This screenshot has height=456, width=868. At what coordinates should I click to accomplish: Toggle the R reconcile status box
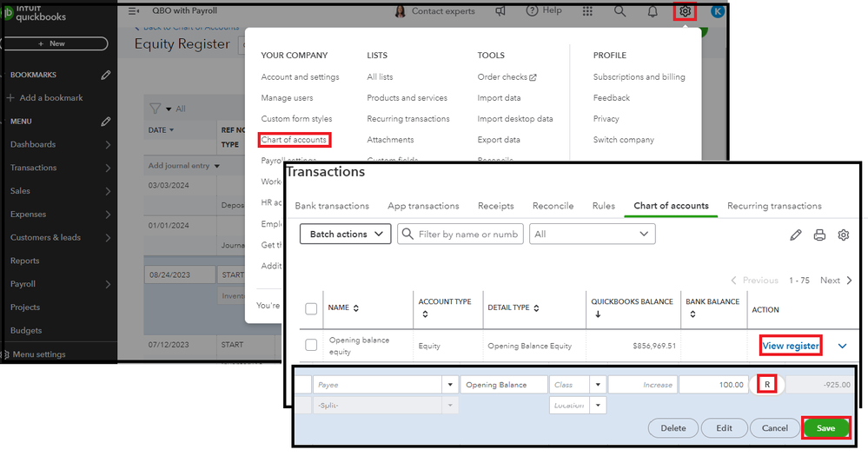click(x=767, y=385)
